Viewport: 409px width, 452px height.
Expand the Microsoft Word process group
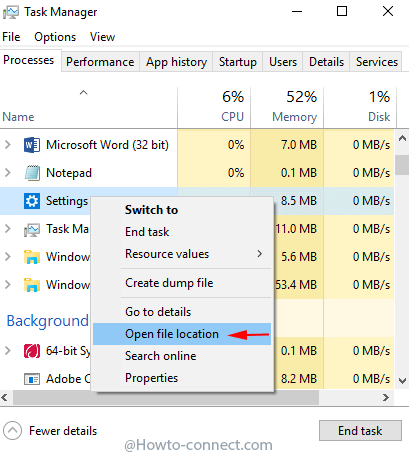click(7, 145)
